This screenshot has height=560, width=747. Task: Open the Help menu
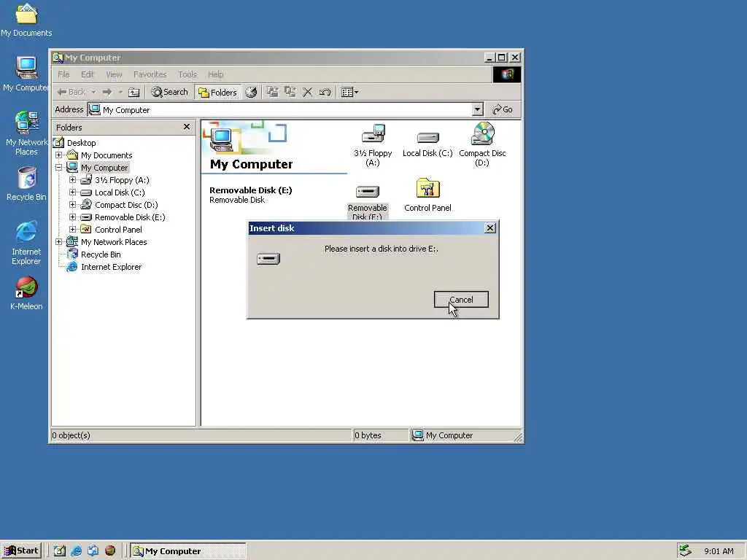point(215,74)
